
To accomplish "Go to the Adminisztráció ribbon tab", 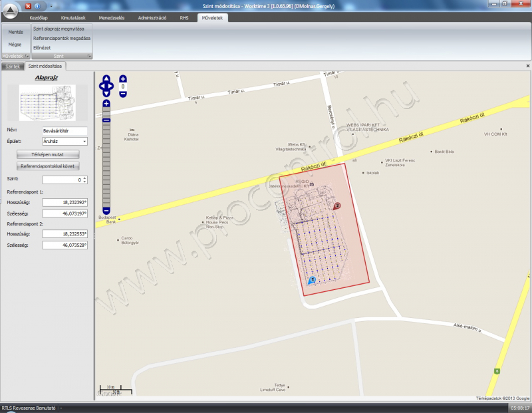I will (152, 18).
